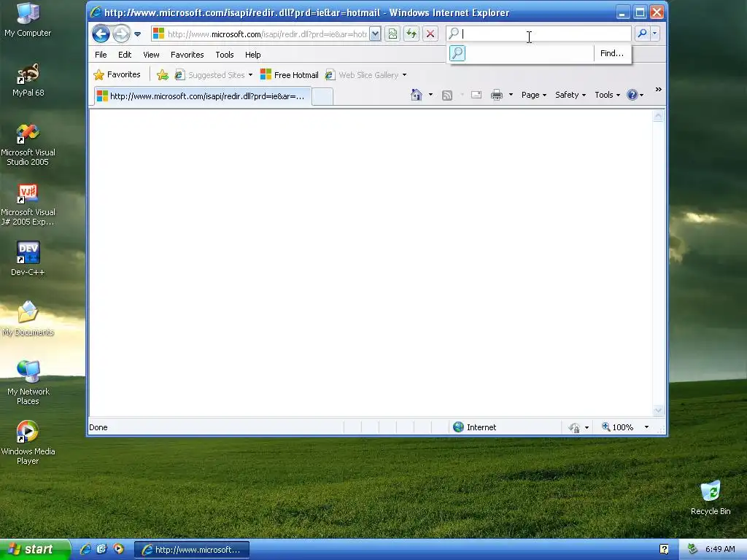Expand the Home button dropdown arrow
Viewport: 747px width, 560px height.
(430, 95)
